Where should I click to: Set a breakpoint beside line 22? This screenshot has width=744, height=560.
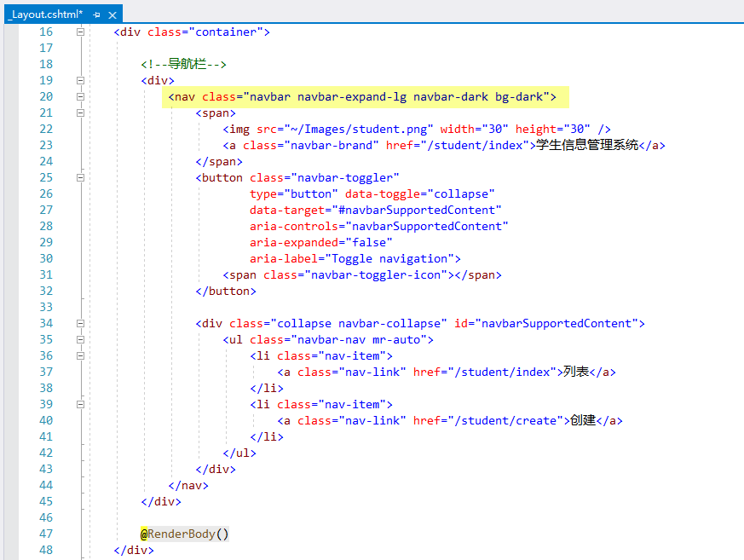(10, 129)
